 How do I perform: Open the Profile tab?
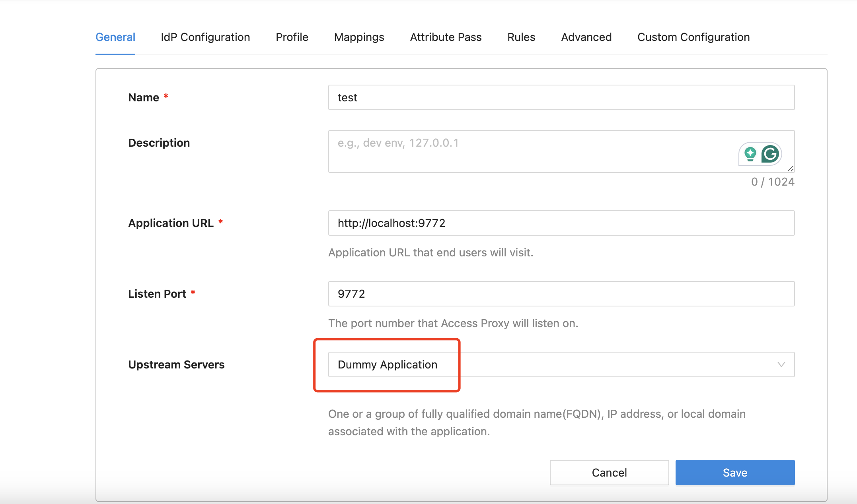(x=292, y=37)
